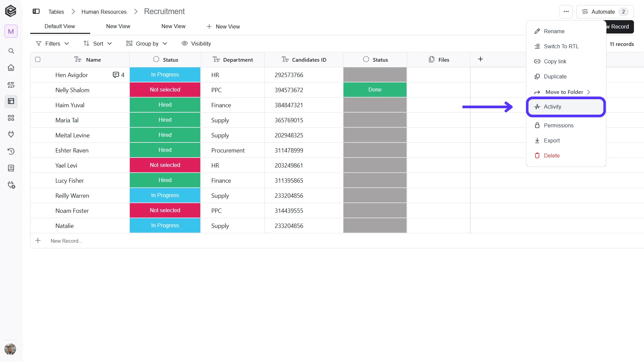Expand the Move to Folder submenu
This screenshot has height=362, width=644.
pyautogui.click(x=566, y=92)
